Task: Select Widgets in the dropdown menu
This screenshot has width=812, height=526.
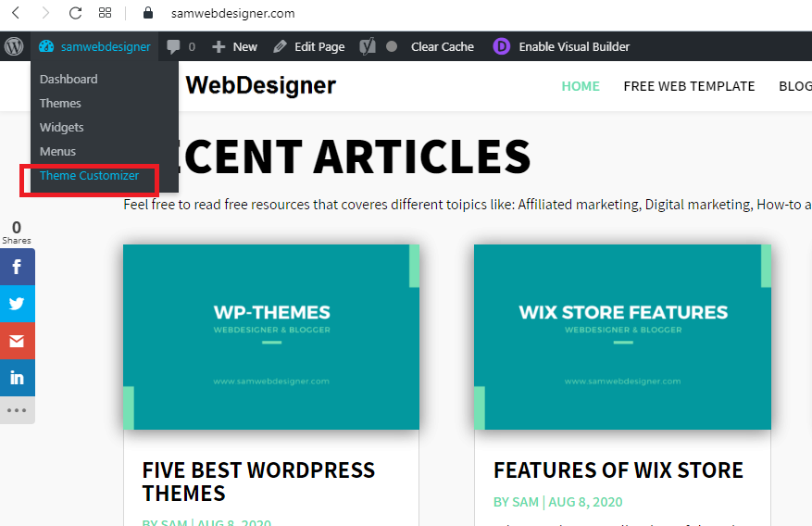Action: tap(62, 128)
